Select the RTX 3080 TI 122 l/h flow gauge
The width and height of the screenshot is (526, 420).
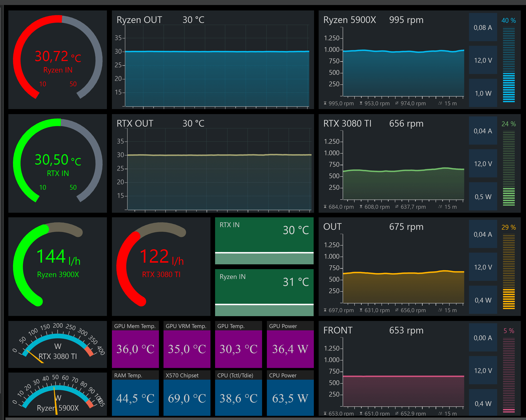tap(161, 267)
